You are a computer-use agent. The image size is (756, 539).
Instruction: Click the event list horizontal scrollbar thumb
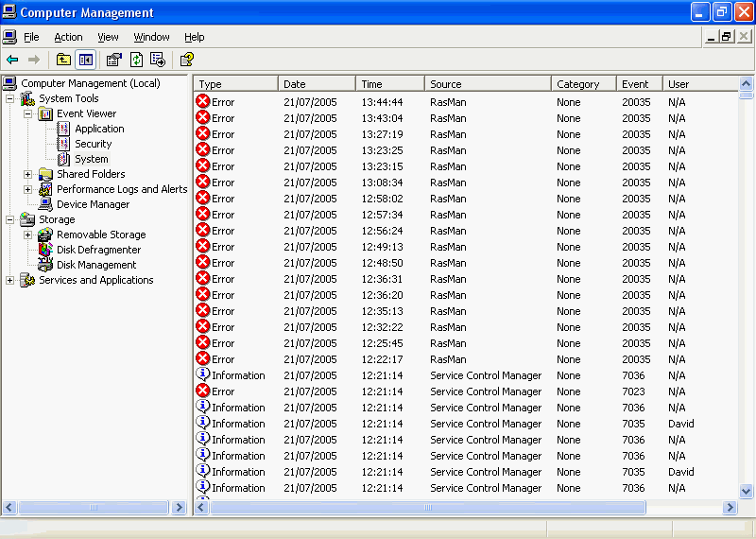click(428, 508)
